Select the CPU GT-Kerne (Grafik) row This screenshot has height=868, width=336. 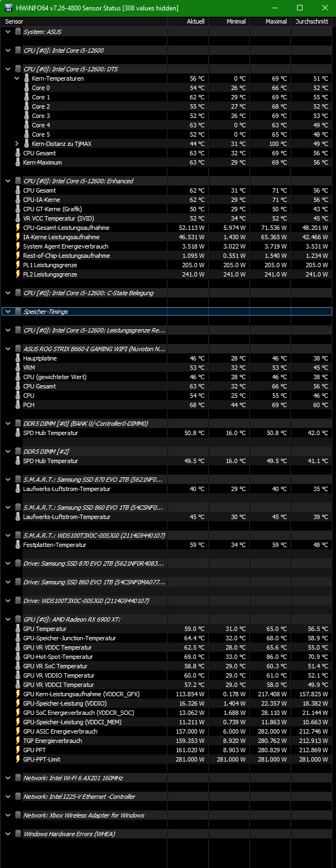point(167,209)
